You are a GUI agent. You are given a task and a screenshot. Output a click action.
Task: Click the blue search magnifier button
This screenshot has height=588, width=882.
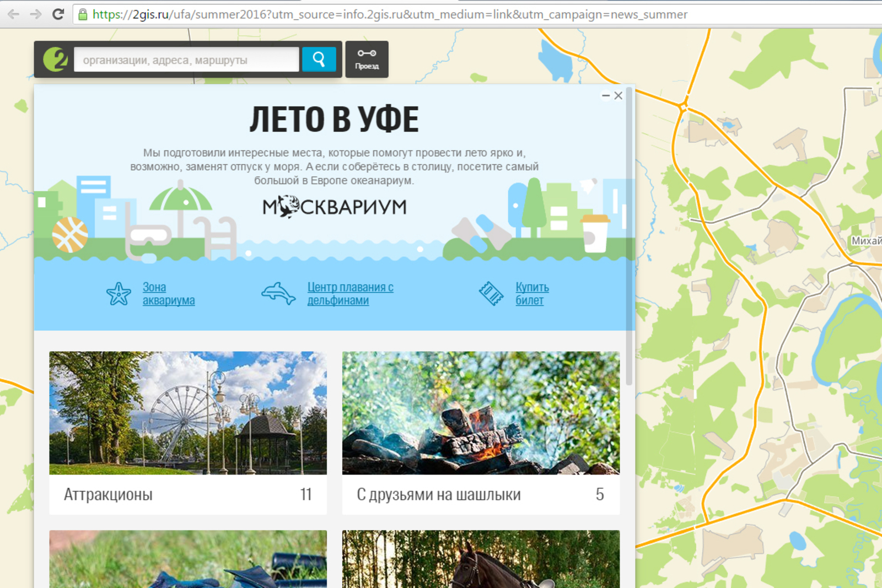click(319, 59)
